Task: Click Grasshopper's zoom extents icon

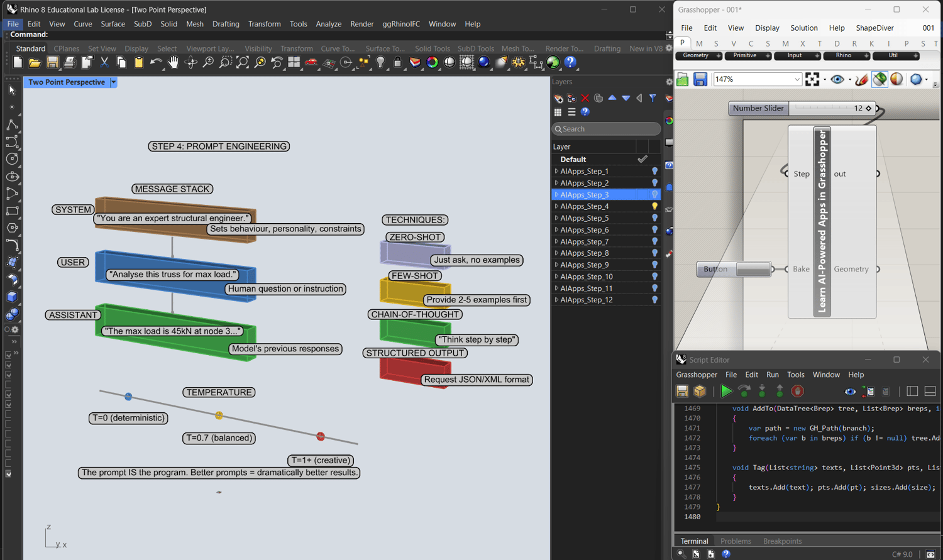Action: coord(812,79)
